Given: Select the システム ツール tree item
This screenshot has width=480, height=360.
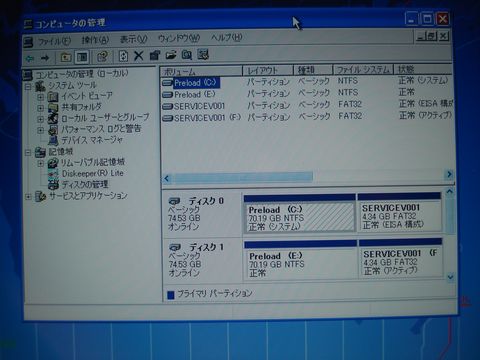Looking at the screenshot, I should pyautogui.click(x=72, y=85).
